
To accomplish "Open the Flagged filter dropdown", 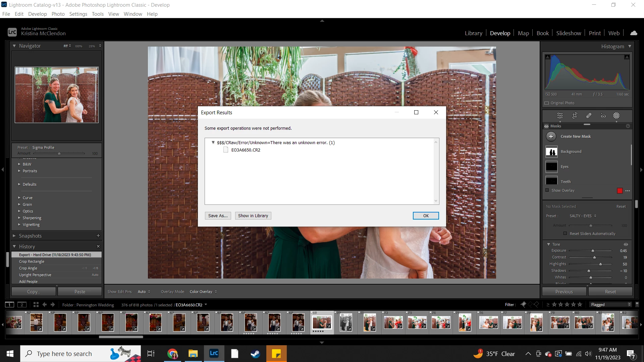I will click(x=610, y=304).
